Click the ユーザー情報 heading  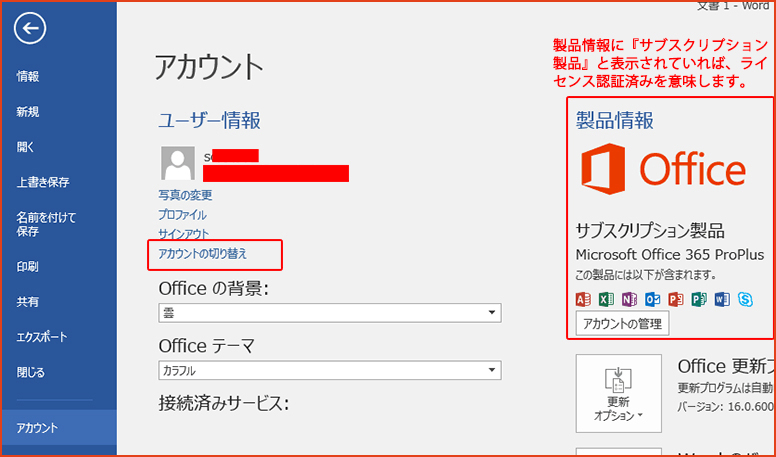tap(209, 120)
